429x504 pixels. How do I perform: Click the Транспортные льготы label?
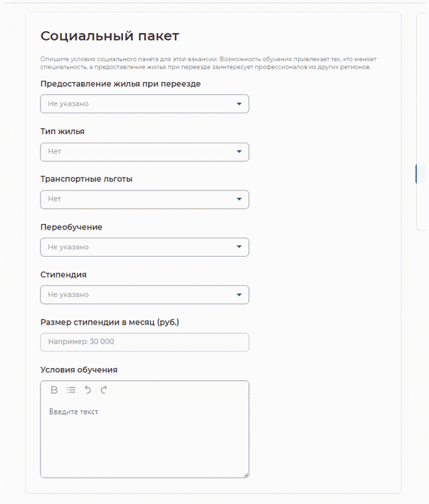(86, 179)
